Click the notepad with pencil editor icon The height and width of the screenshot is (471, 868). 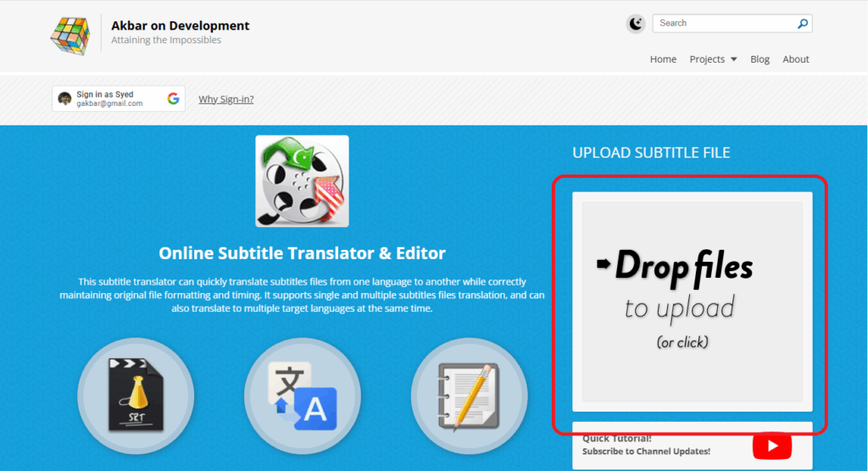[469, 396]
